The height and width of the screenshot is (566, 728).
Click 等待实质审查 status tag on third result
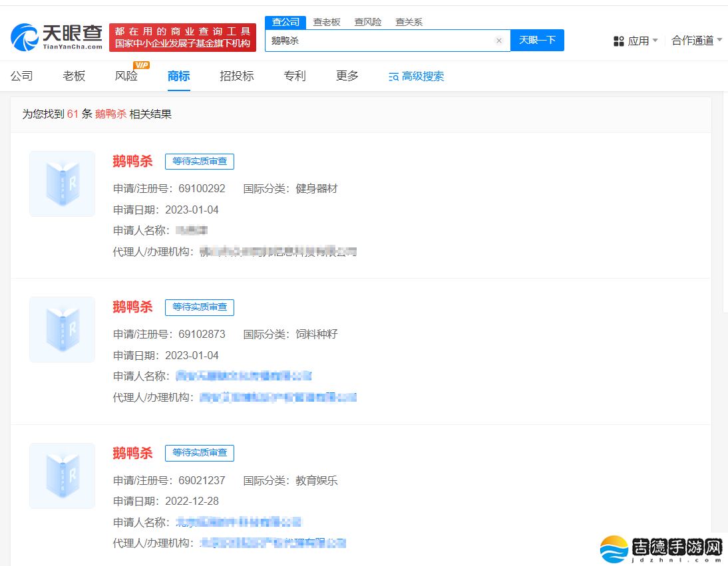pos(200,453)
